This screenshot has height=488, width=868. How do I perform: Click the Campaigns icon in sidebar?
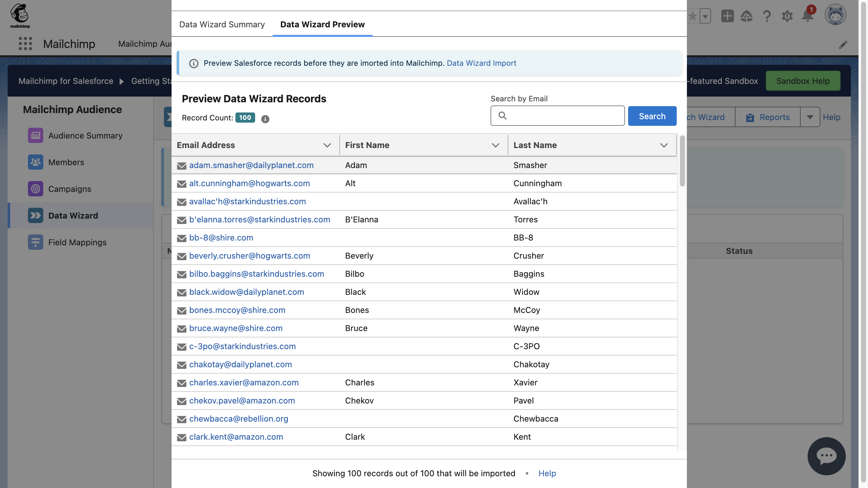36,188
